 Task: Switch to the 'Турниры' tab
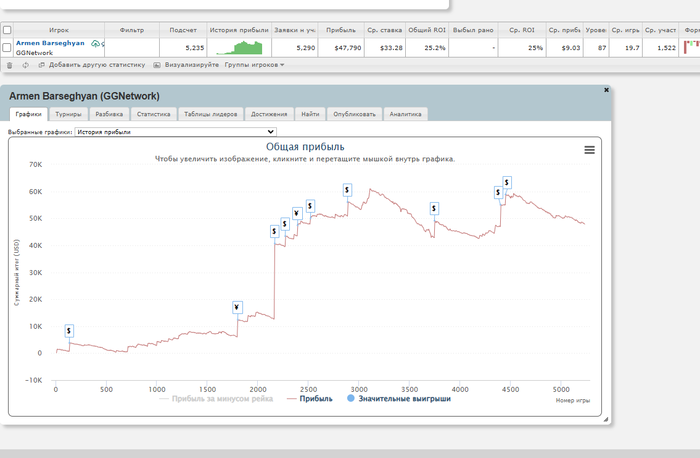pyautogui.click(x=69, y=114)
